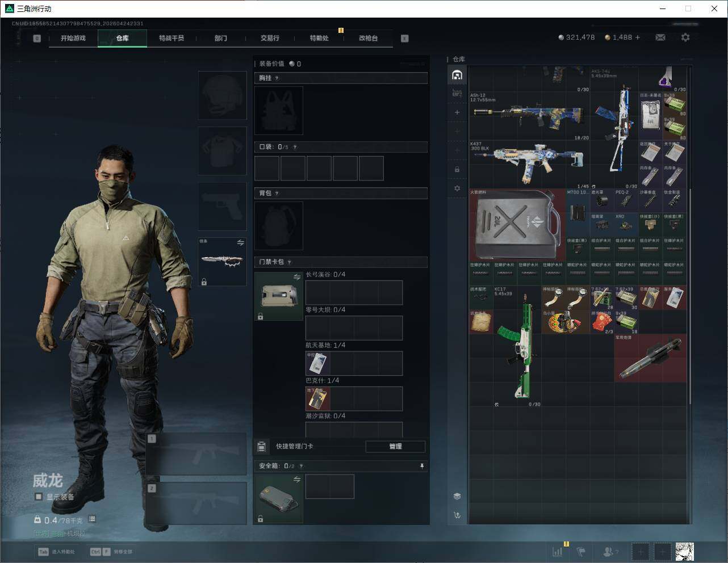
Task: Select the key card in 巴克什 row
Action: click(318, 399)
